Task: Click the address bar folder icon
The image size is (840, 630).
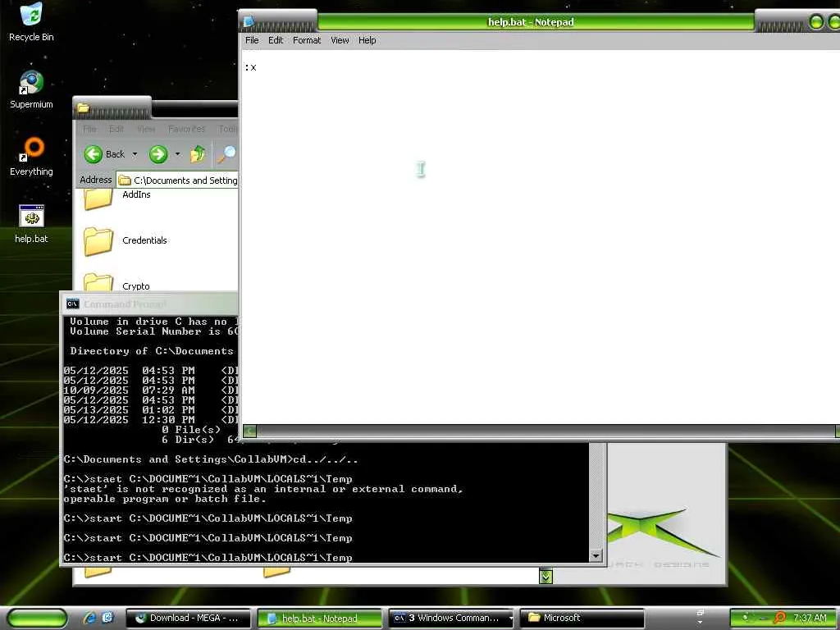Action: pyautogui.click(x=125, y=180)
